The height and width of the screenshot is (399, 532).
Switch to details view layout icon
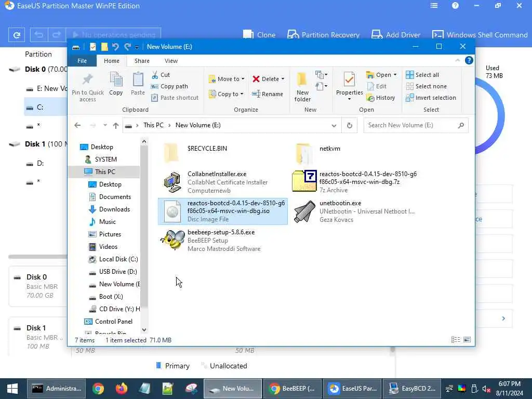click(455, 340)
